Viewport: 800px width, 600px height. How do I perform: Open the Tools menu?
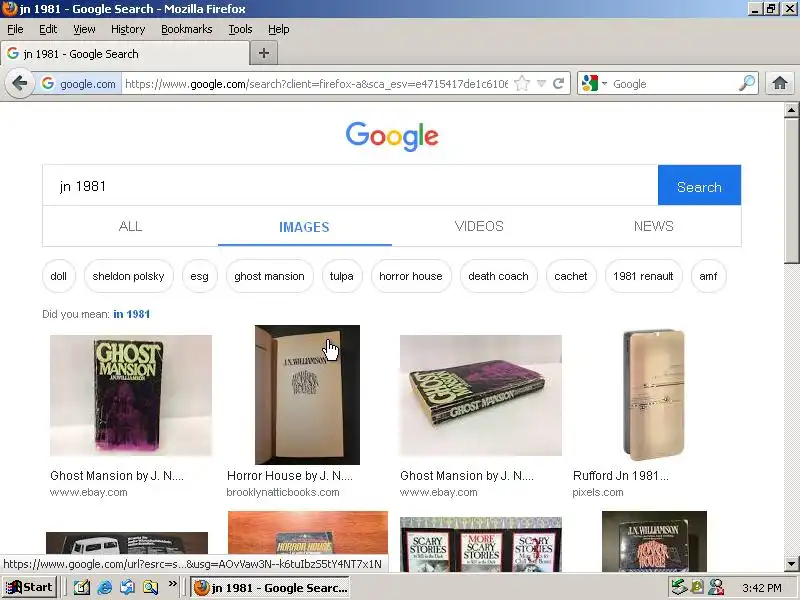[x=240, y=29]
